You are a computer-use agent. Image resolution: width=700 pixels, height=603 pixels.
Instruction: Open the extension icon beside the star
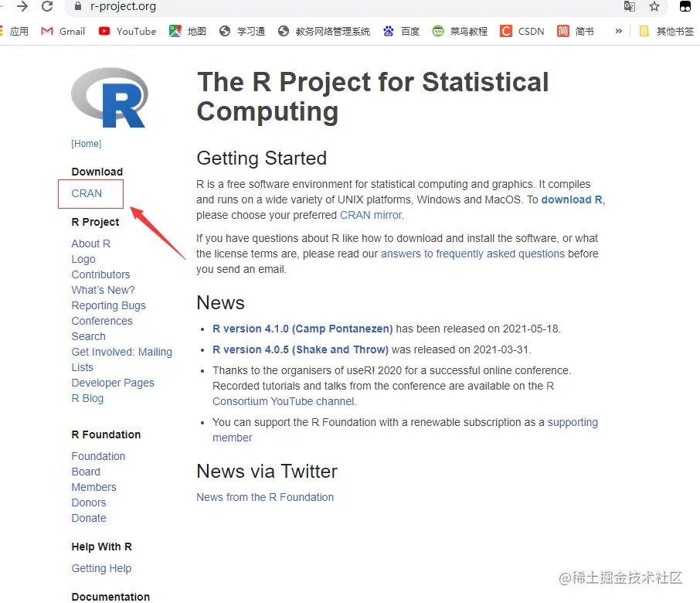pyautogui.click(x=685, y=6)
